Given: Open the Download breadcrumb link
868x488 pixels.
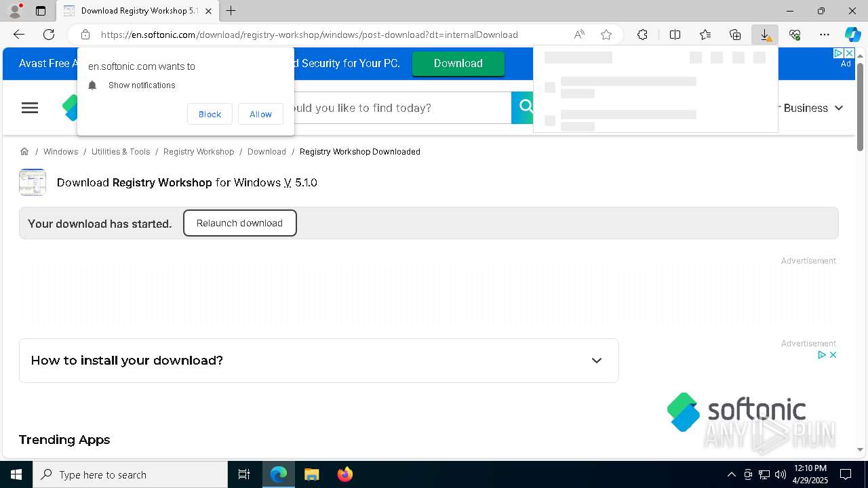Looking at the screenshot, I should tap(267, 151).
